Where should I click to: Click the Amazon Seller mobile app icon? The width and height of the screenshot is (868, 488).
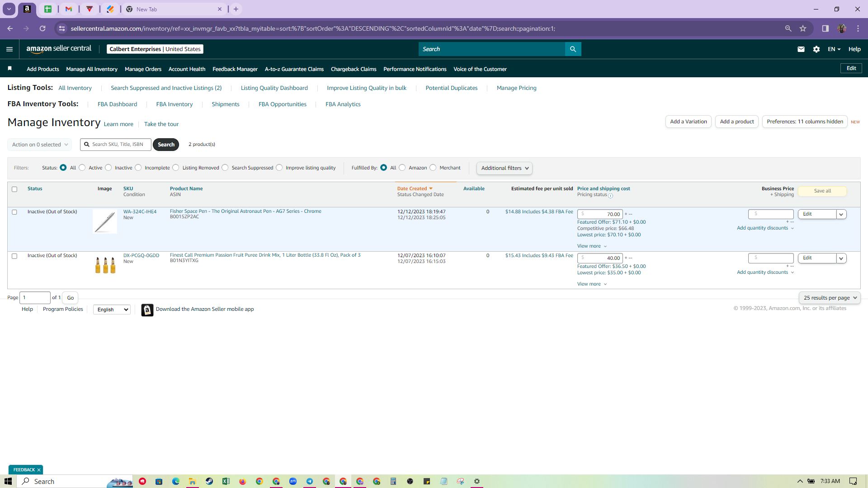pos(147,310)
